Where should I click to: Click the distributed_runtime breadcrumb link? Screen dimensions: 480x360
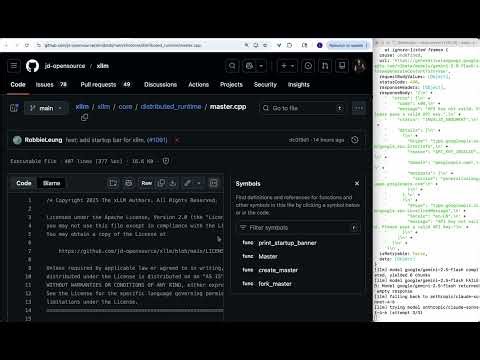[171, 107]
